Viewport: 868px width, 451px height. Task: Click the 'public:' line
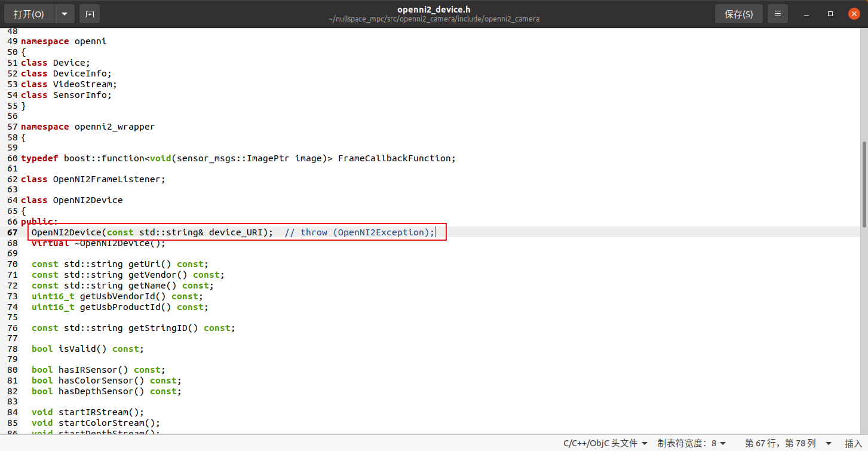(39, 222)
